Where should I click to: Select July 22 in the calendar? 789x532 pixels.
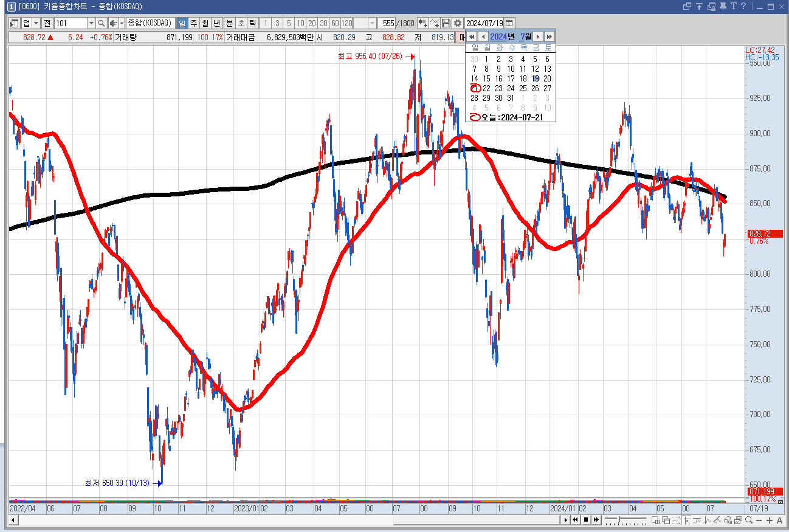pos(486,88)
